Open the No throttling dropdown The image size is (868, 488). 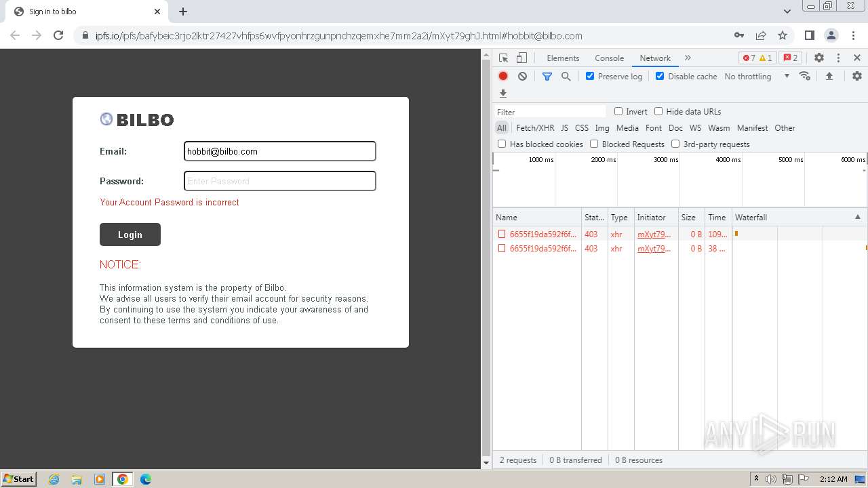click(x=757, y=77)
